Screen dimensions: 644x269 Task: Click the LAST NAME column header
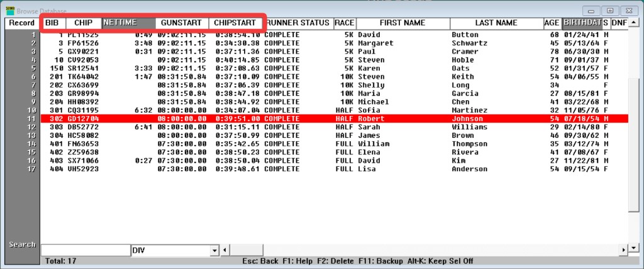[x=497, y=23]
